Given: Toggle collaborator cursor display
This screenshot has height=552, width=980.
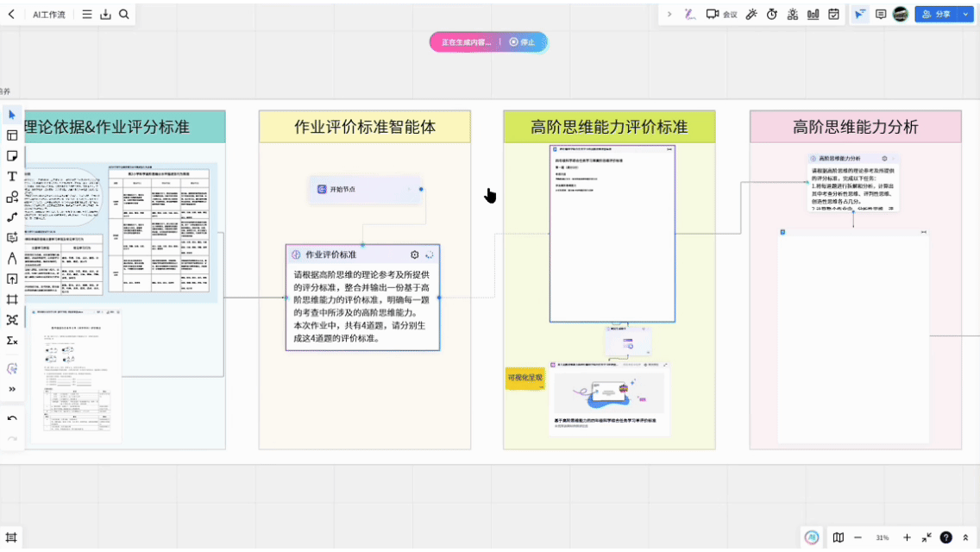Looking at the screenshot, I should pos(860,14).
